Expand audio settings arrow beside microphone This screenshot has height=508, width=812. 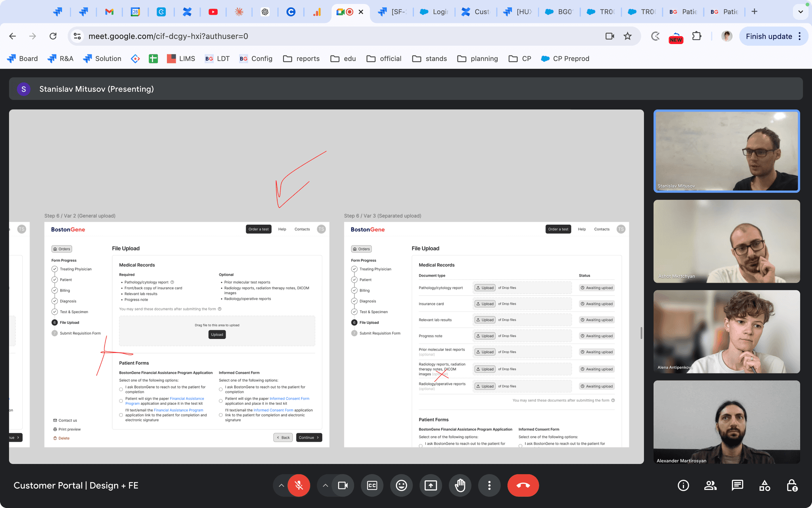[x=281, y=485]
